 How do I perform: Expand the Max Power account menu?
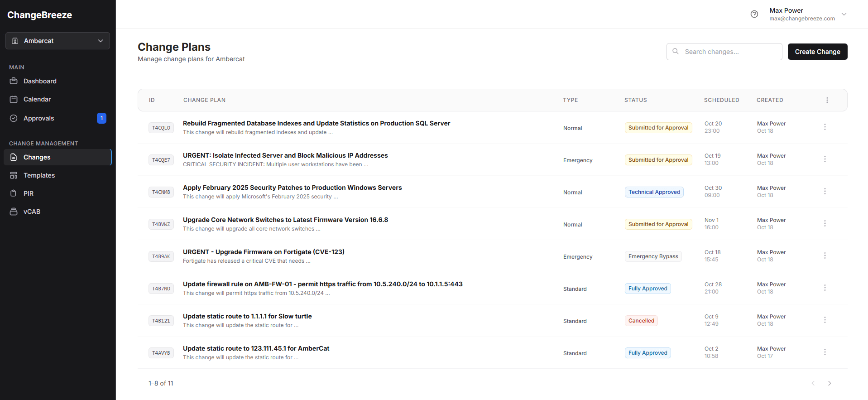point(844,14)
